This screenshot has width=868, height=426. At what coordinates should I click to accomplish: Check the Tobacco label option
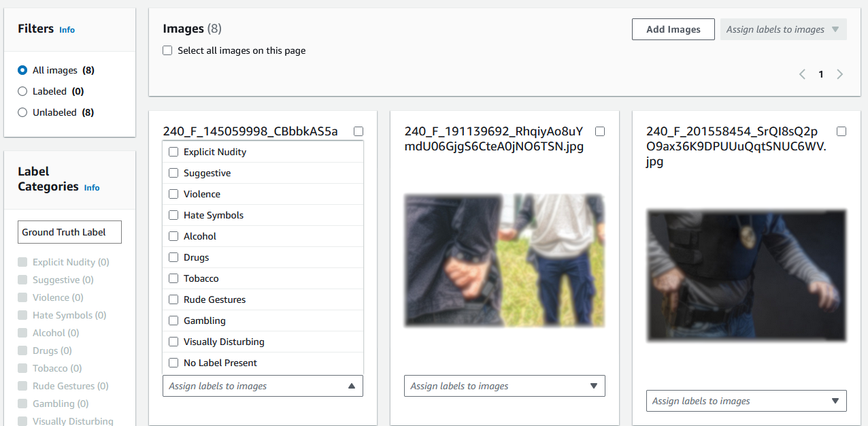173,278
